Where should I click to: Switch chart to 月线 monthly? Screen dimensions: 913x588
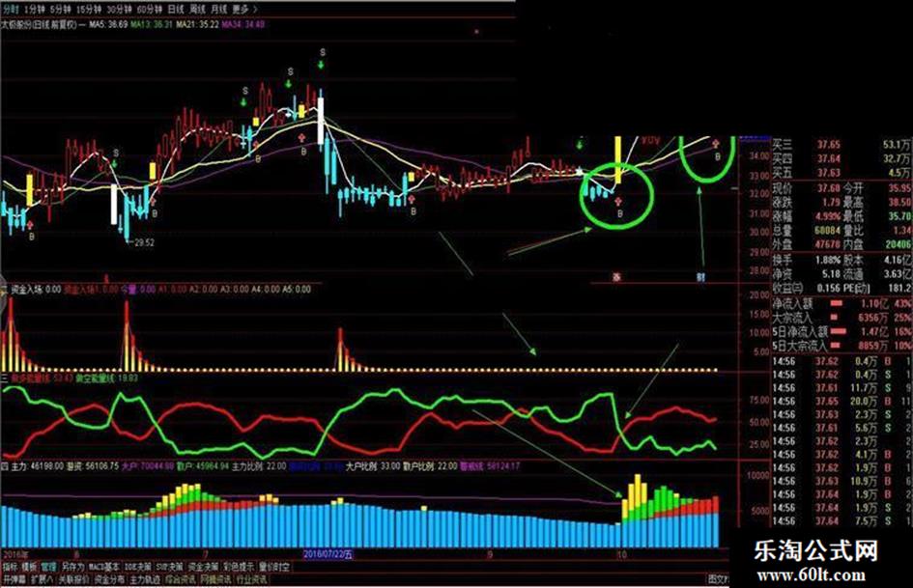click(219, 10)
